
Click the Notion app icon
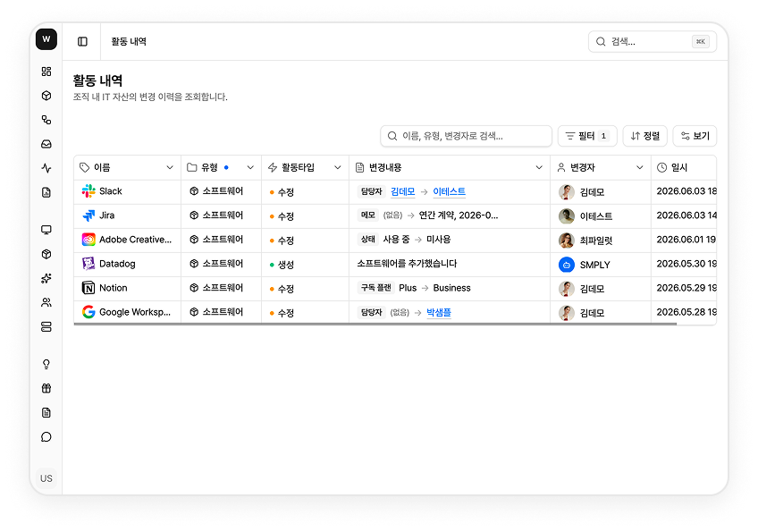click(x=88, y=288)
